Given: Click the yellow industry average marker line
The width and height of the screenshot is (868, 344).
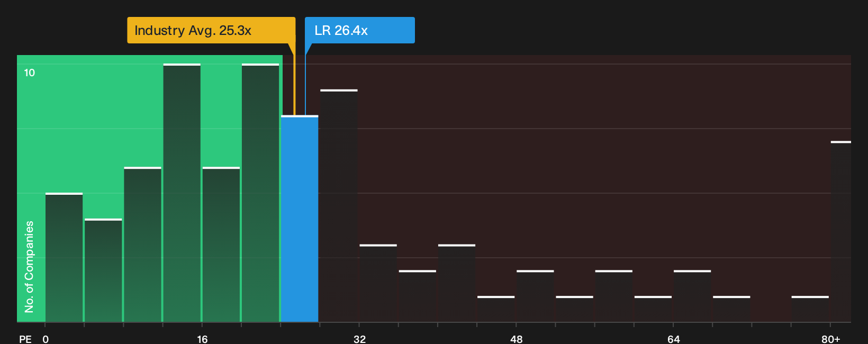Looking at the screenshot, I should point(294,79).
